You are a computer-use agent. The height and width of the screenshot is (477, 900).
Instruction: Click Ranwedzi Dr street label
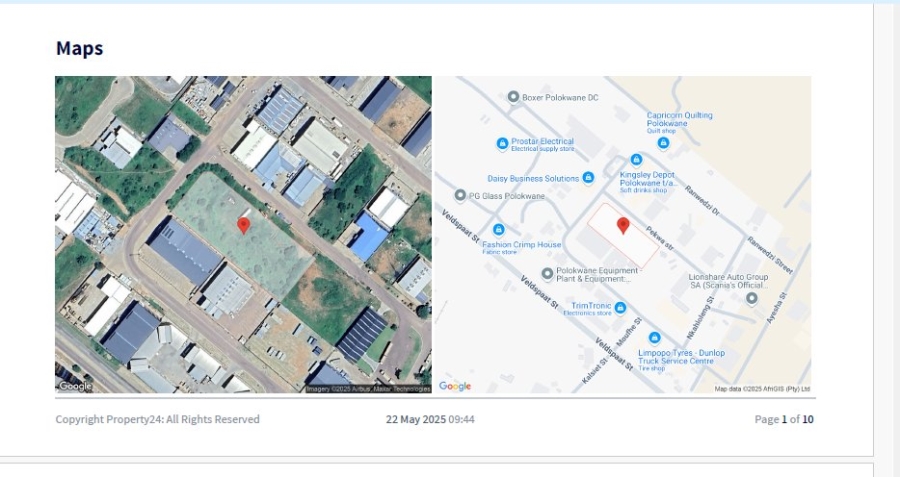click(x=702, y=200)
